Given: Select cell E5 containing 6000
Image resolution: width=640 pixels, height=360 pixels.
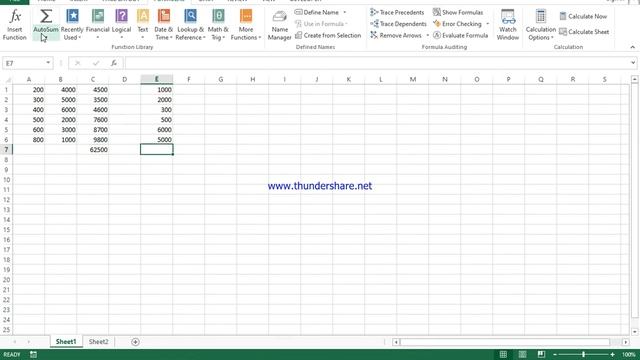Looking at the screenshot, I should point(157,130).
